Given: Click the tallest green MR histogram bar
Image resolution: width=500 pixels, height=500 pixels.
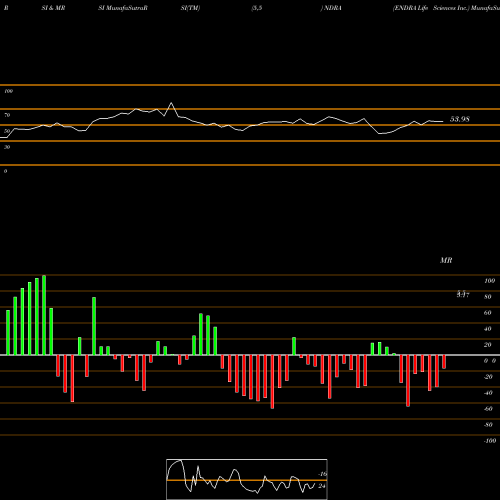Looking at the screenshot, I should 44,315.
